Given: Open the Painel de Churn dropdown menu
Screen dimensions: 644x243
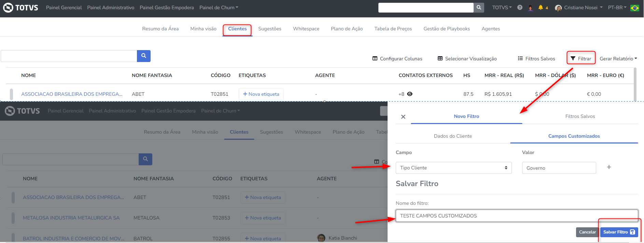Looking at the screenshot, I should point(219,7).
